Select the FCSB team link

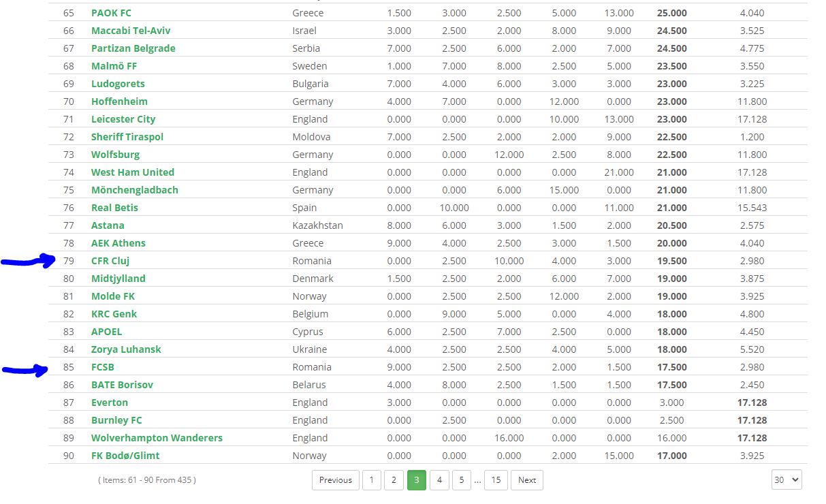(103, 367)
